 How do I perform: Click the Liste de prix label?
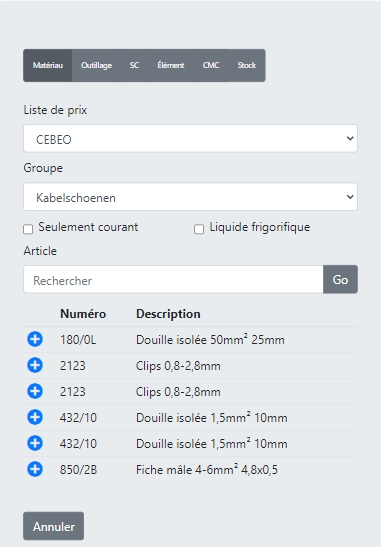(x=55, y=110)
